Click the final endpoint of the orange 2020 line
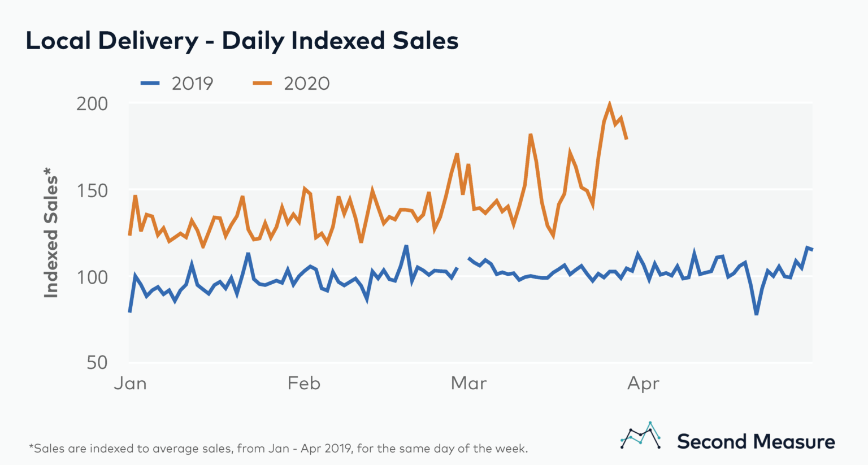This screenshot has height=465, width=868. 626,138
